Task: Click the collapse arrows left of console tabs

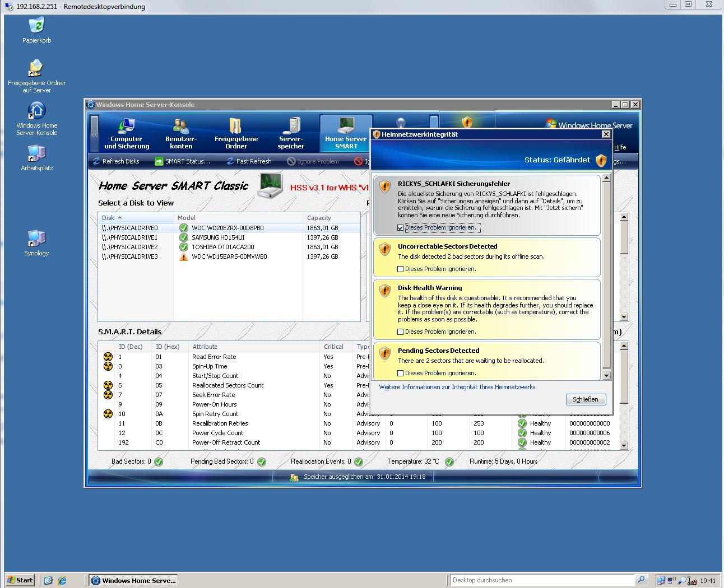Action: click(94, 134)
